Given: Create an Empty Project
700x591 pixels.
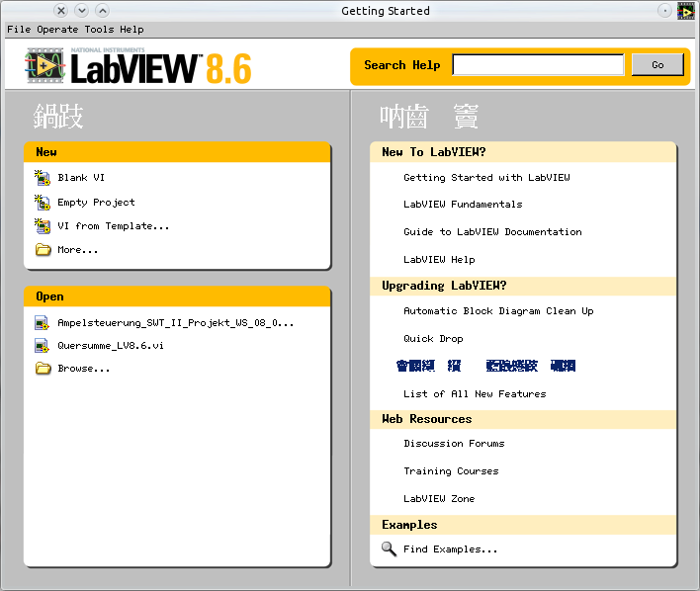Looking at the screenshot, I should tap(96, 203).
